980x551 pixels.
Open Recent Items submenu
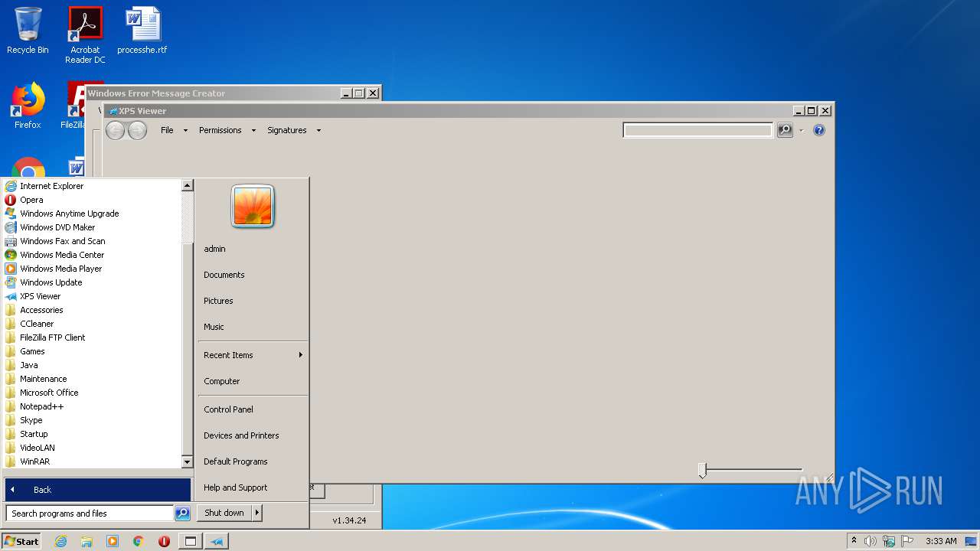pyautogui.click(x=253, y=355)
